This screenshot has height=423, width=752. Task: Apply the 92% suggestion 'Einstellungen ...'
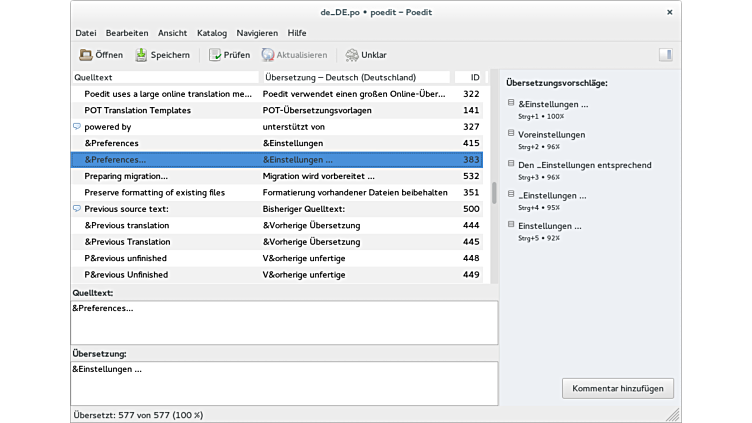point(550,226)
